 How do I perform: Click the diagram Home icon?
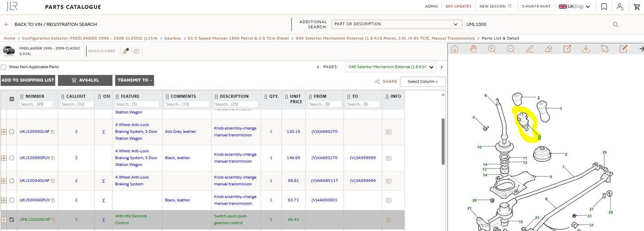coord(455,49)
